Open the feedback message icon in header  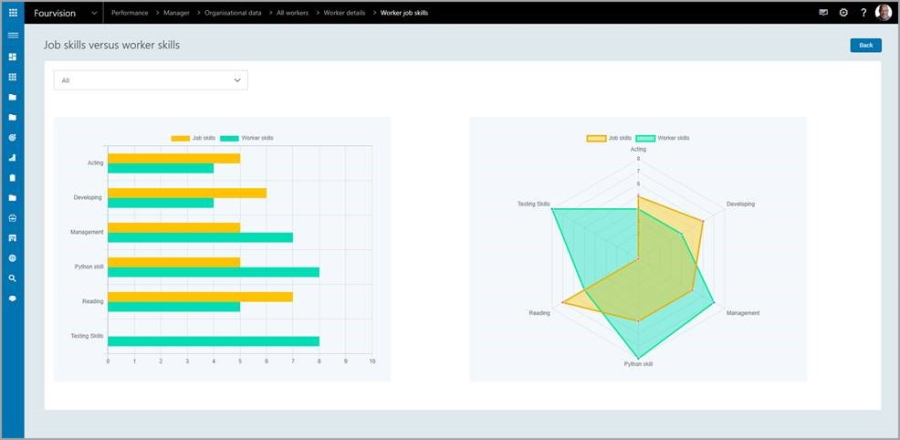[x=824, y=13]
